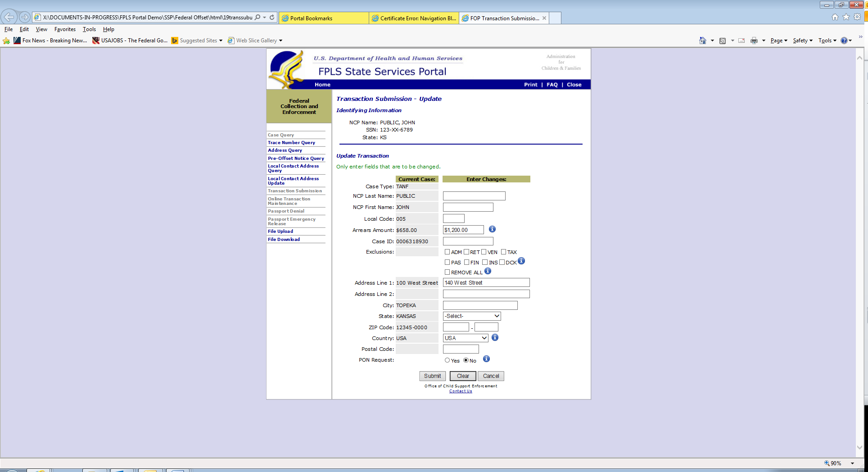Click the command bar Home icon
This screenshot has width=868, height=472.
coord(703,41)
